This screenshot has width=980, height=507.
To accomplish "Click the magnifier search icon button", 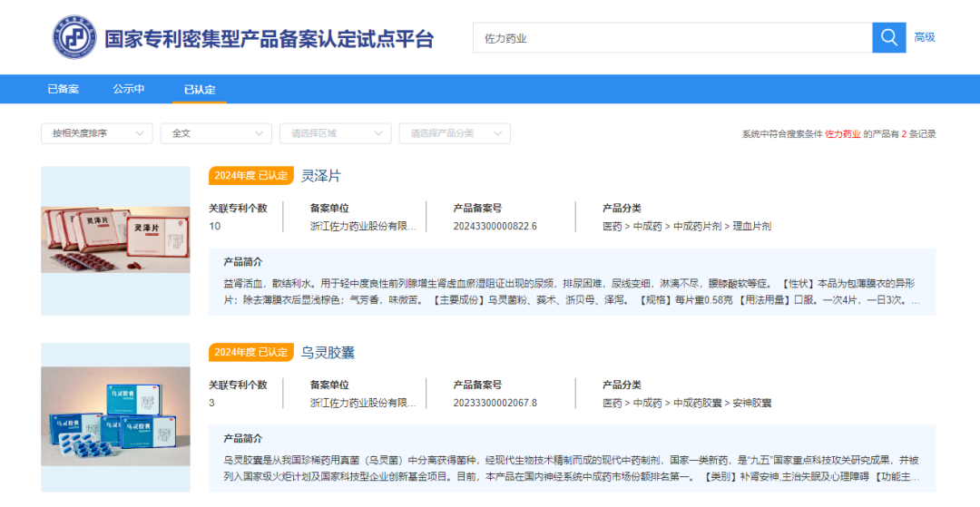I will (888, 37).
